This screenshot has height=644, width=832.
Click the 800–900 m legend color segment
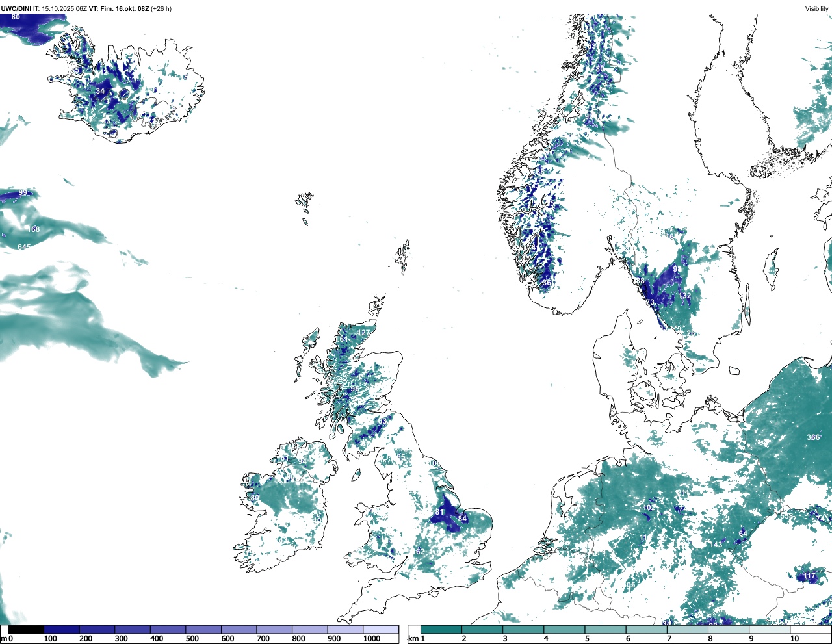point(310,629)
